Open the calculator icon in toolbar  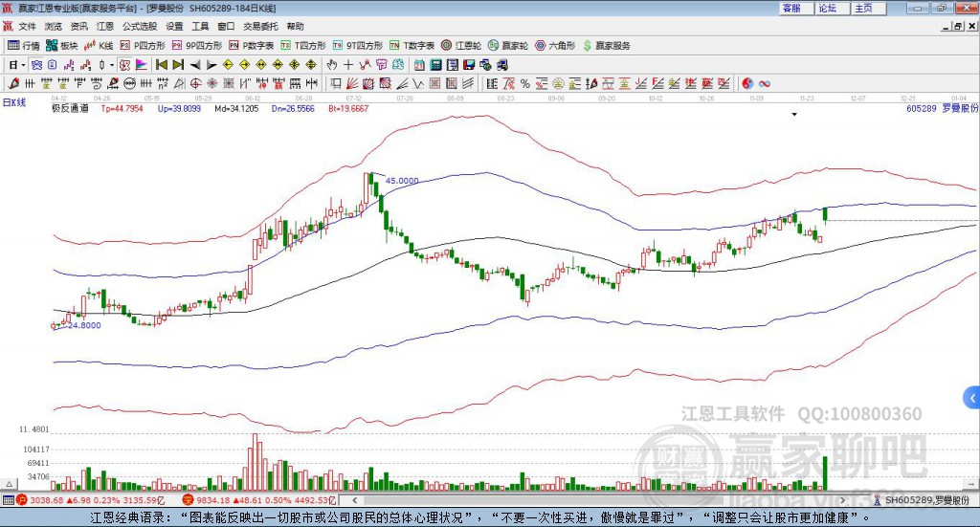435,65
